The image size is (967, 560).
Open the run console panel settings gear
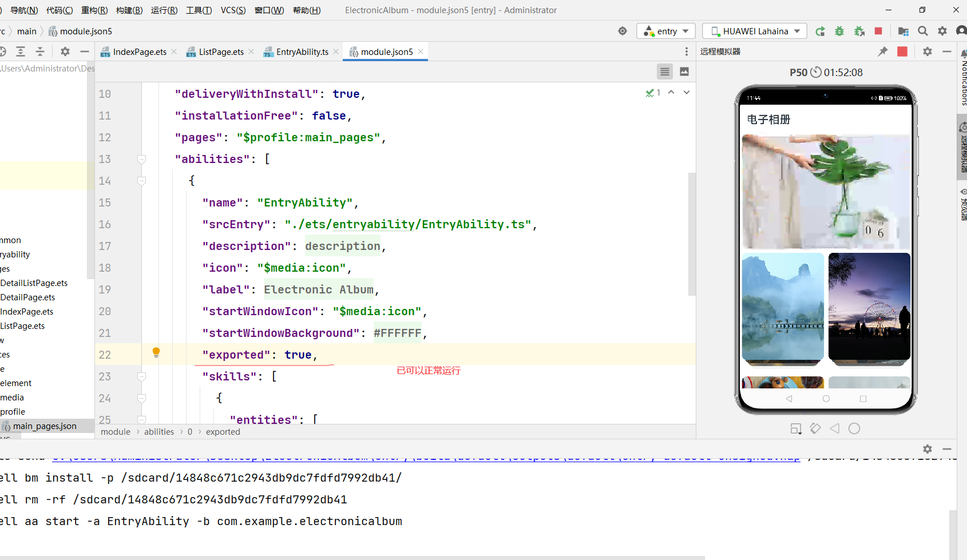(x=928, y=449)
